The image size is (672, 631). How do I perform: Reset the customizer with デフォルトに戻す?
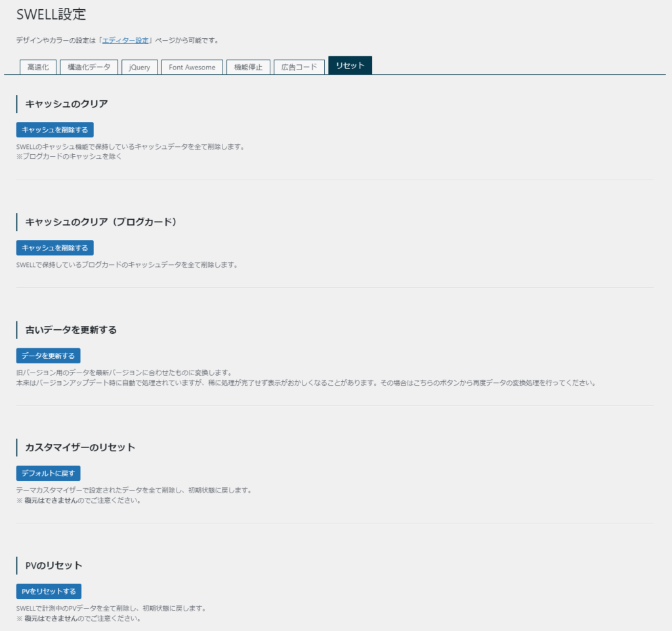tap(49, 473)
